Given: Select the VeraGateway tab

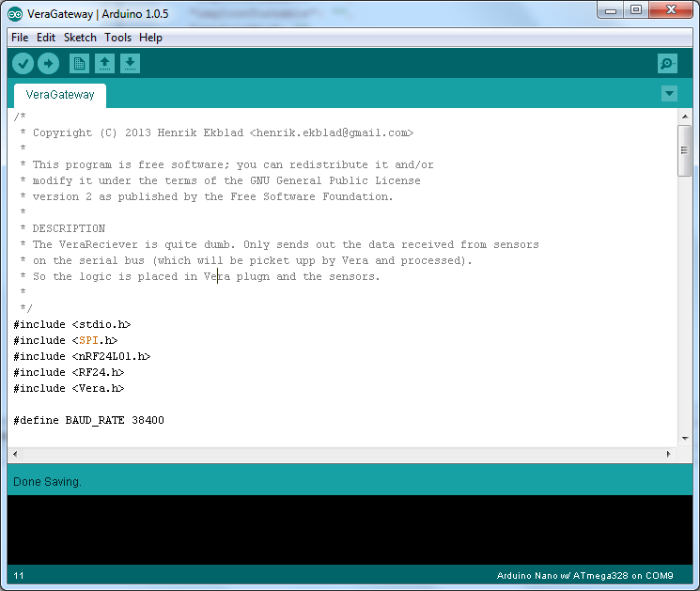Looking at the screenshot, I should coord(60,95).
